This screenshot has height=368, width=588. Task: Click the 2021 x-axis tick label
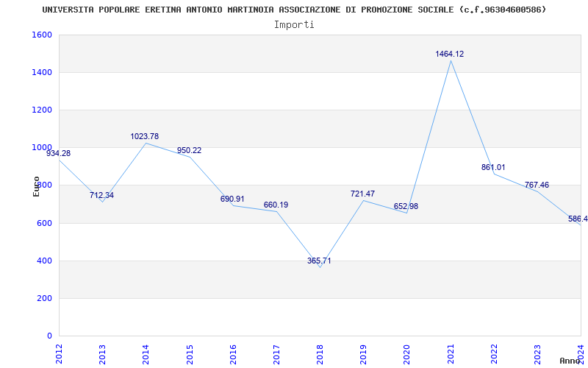(x=451, y=354)
